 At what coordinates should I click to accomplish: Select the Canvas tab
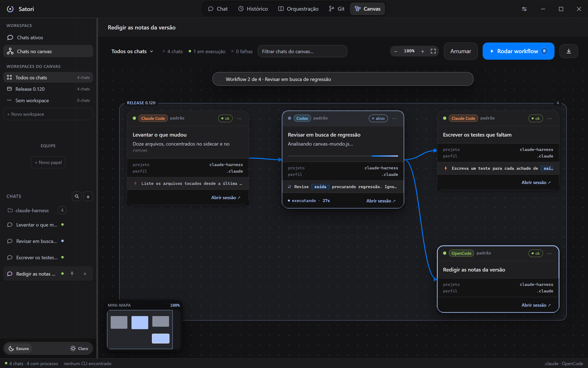click(x=367, y=9)
